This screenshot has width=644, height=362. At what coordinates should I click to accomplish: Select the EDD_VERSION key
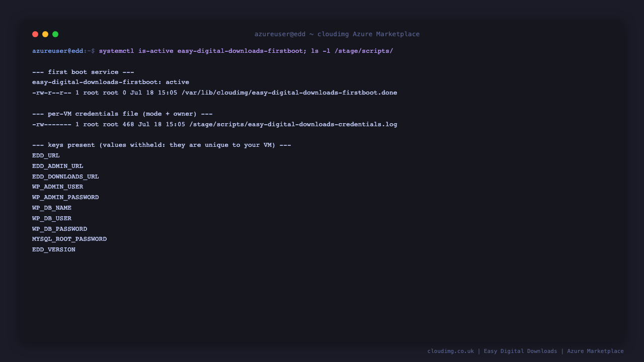point(54,250)
